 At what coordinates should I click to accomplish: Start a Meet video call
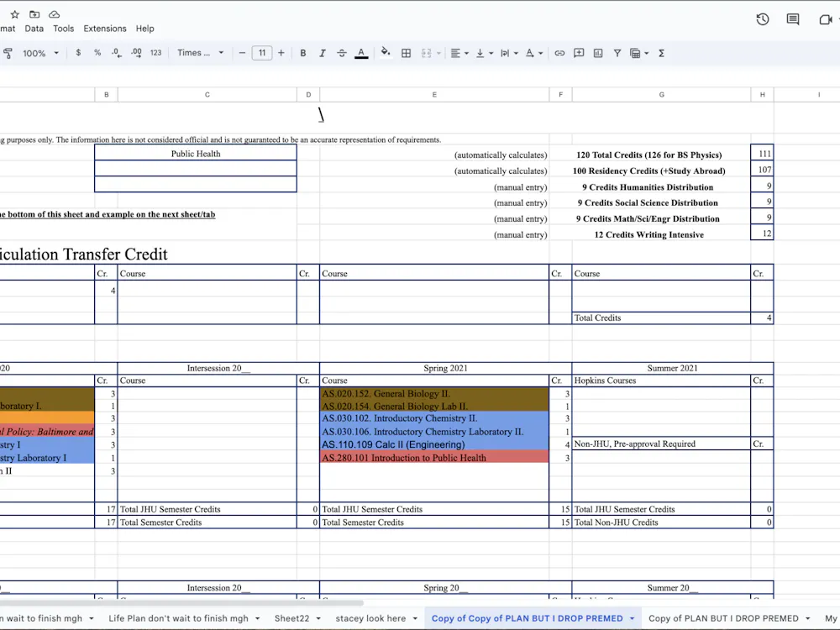pos(825,20)
